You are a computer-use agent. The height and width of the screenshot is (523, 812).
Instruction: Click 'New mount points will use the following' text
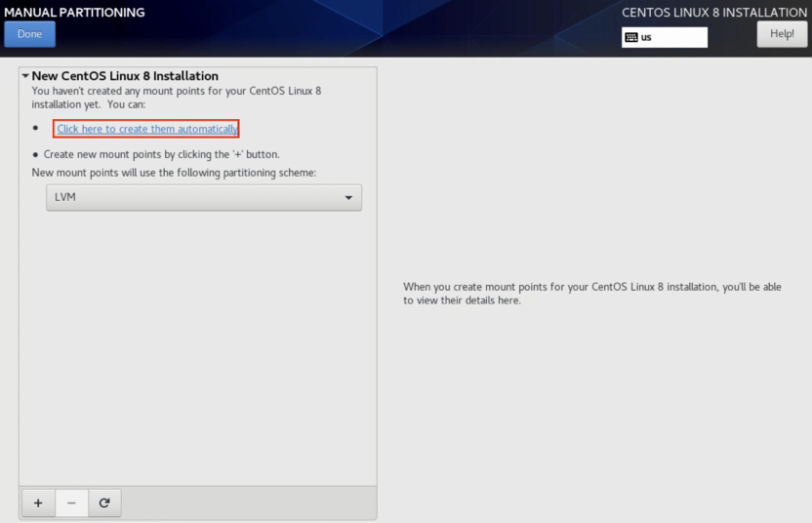click(174, 173)
